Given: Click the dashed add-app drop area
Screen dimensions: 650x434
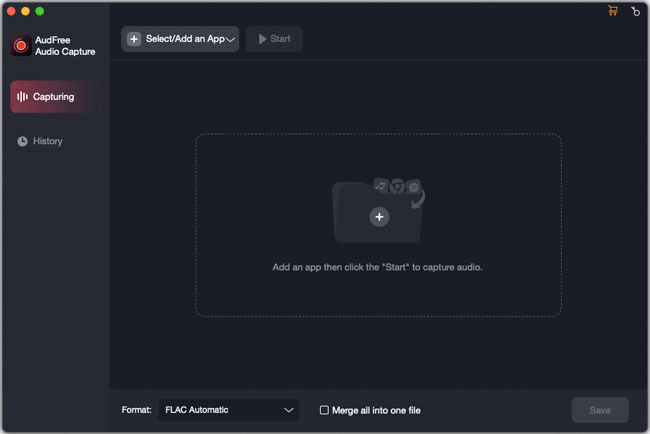Looking at the screenshot, I should pyautogui.click(x=378, y=225).
